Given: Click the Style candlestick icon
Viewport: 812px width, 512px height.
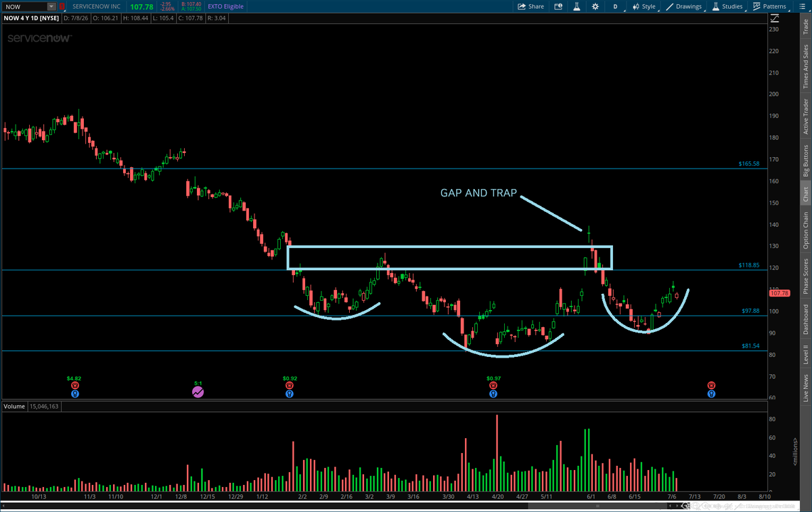Looking at the screenshot, I should coord(636,6).
